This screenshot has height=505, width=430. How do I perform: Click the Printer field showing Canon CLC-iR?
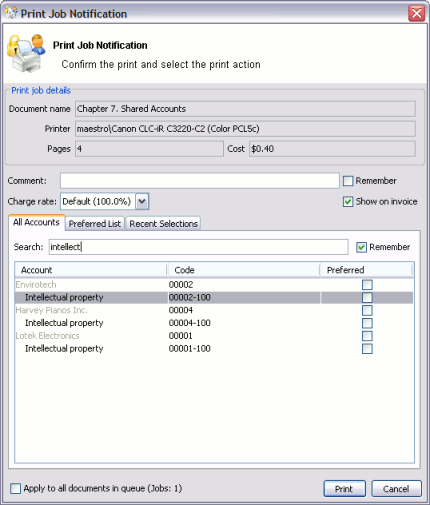pos(245,129)
